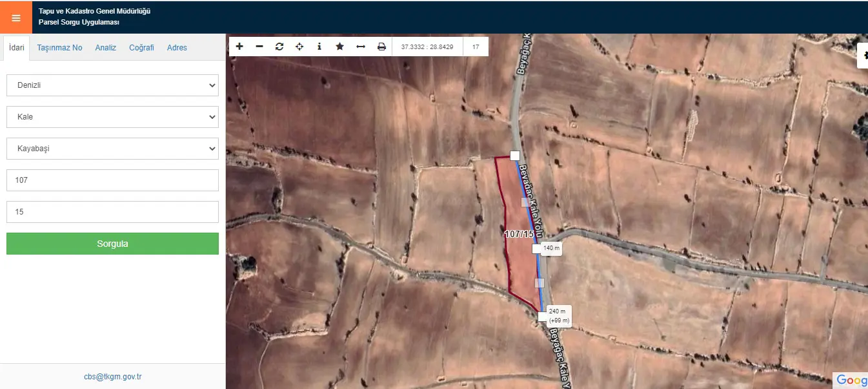The width and height of the screenshot is (868, 389).
Task: Click the 140 m measurement label
Action: click(x=552, y=248)
